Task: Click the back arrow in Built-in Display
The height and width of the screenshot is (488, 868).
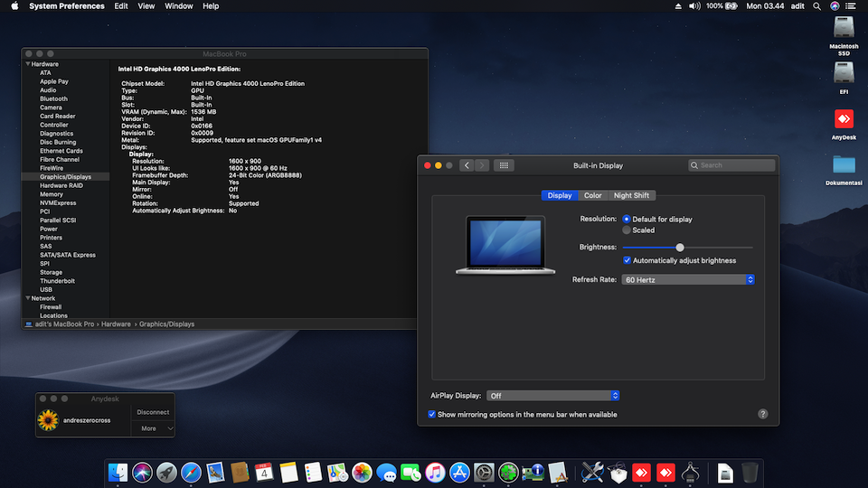Action: [467, 165]
